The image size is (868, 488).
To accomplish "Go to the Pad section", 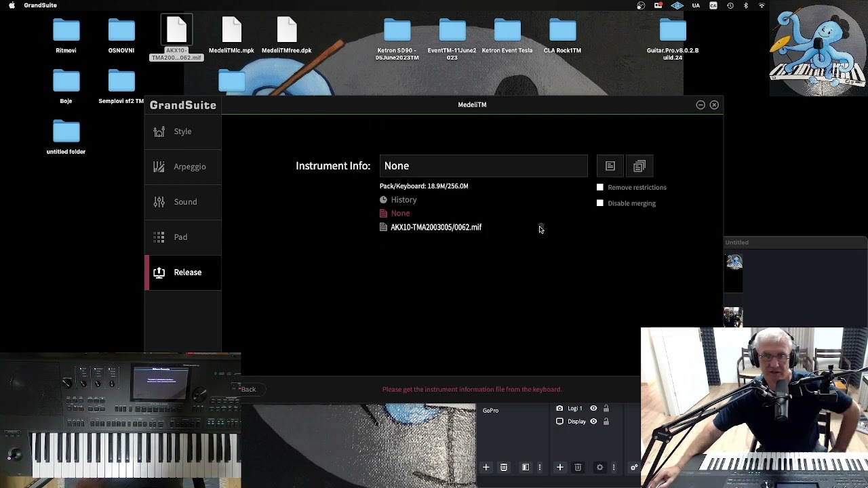I will click(x=182, y=237).
